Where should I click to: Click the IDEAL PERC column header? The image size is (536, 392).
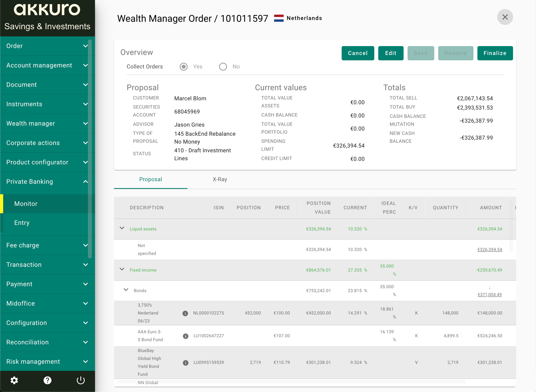point(388,208)
